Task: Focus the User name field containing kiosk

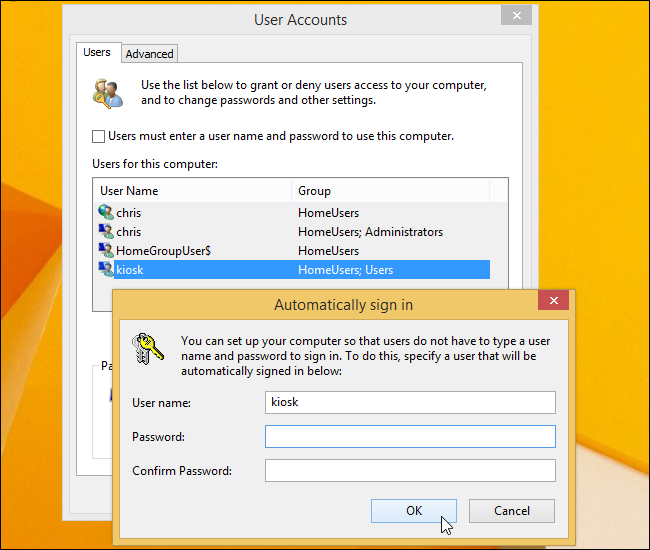Action: click(410, 402)
